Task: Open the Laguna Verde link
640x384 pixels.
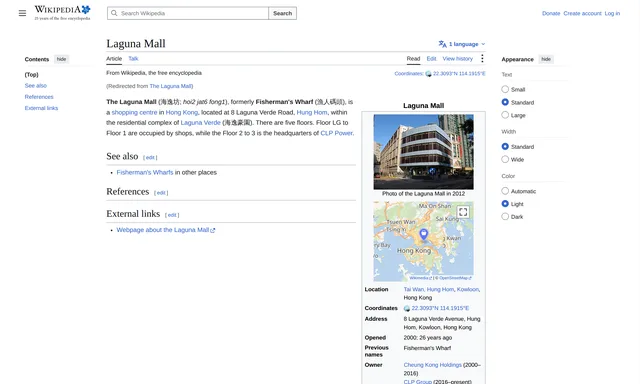Action: 200,122
